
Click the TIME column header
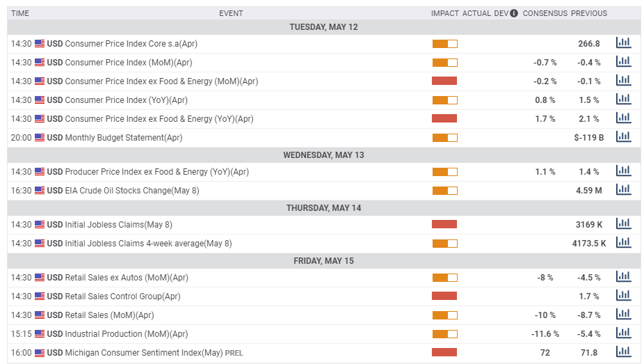coord(20,13)
